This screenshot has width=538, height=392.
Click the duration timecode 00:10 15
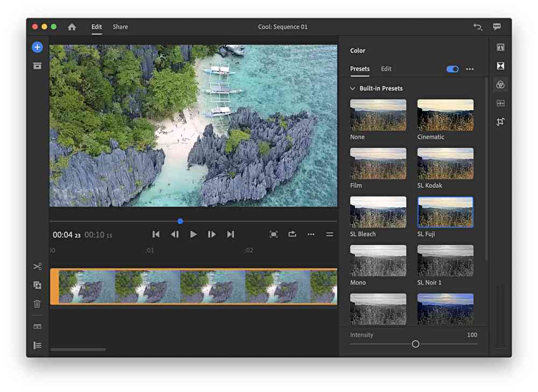click(98, 235)
